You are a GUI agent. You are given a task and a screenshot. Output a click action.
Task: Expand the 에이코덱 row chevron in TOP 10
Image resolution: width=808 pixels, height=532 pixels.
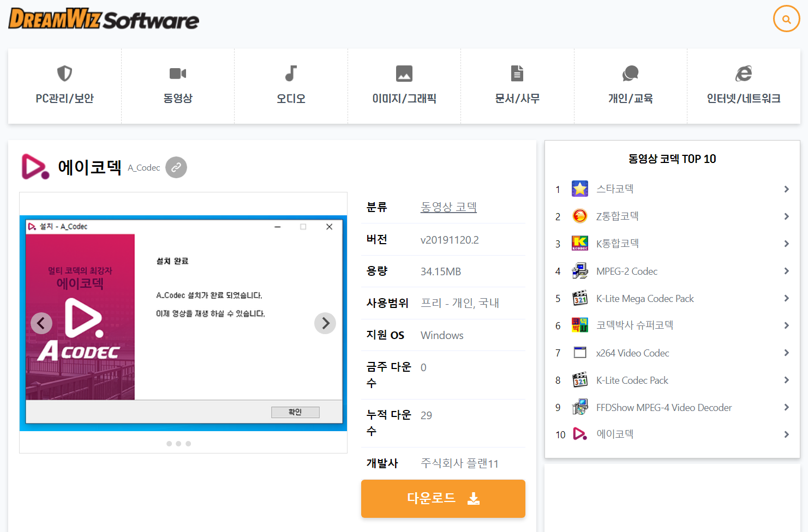click(x=786, y=434)
